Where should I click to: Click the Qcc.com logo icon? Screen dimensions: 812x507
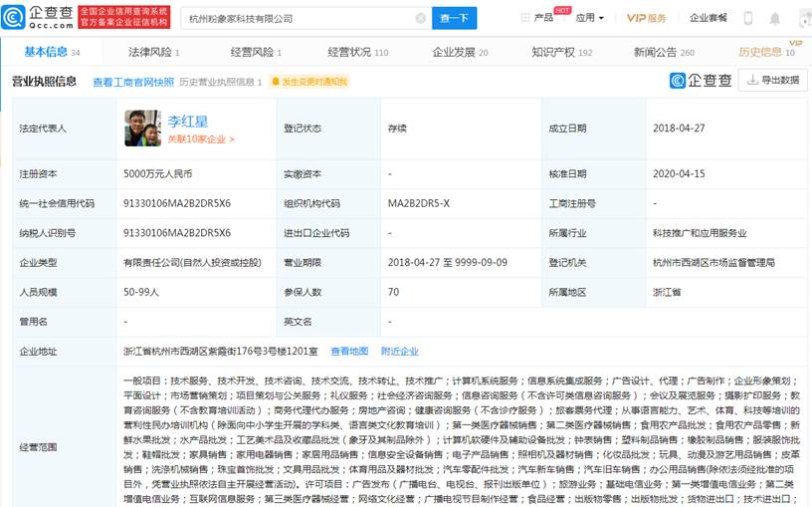click(14, 17)
